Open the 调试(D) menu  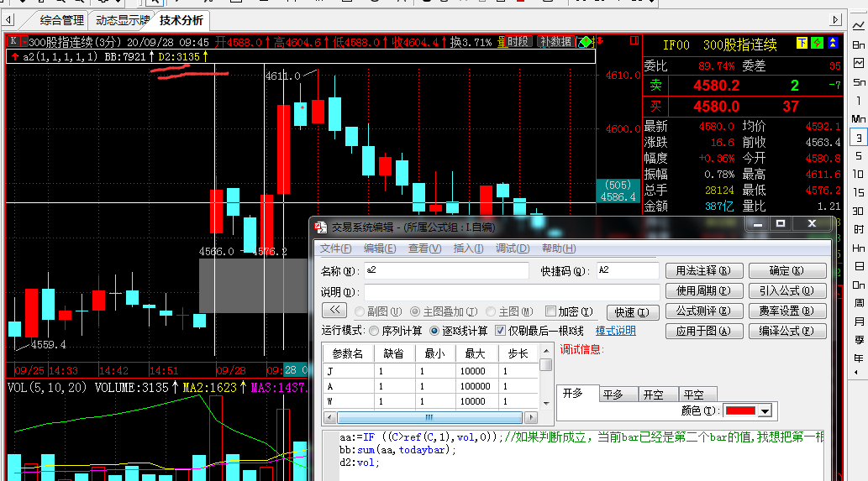pyautogui.click(x=513, y=248)
